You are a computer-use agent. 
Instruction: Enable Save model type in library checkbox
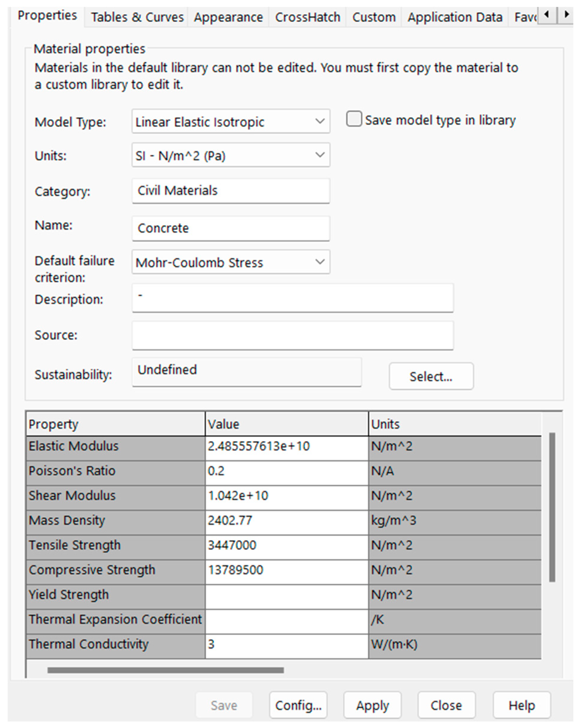354,119
